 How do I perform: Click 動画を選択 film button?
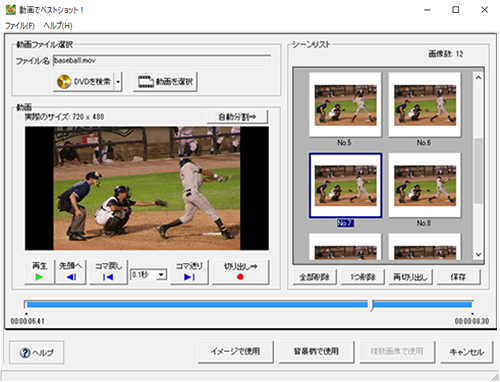pos(165,81)
